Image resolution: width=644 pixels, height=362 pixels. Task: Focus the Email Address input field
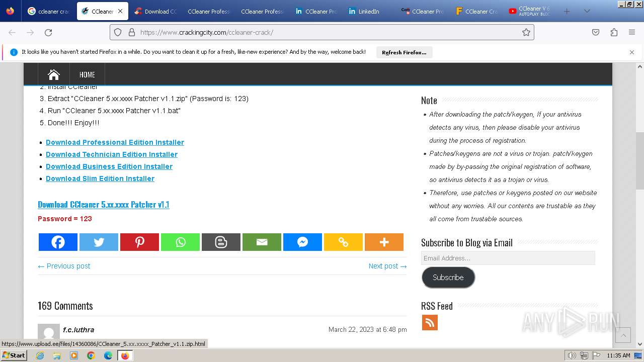point(508,258)
